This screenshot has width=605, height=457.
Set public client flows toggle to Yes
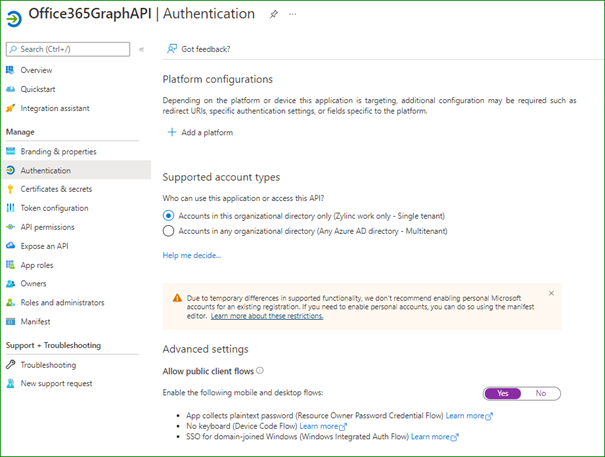tap(503, 393)
